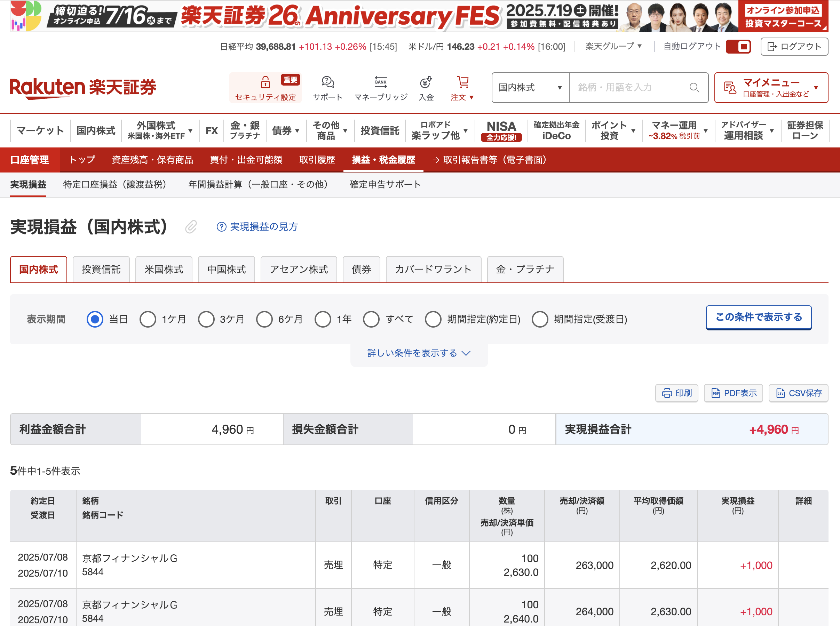Click この条件で表示する button
This screenshot has height=626, width=840.
coord(759,318)
